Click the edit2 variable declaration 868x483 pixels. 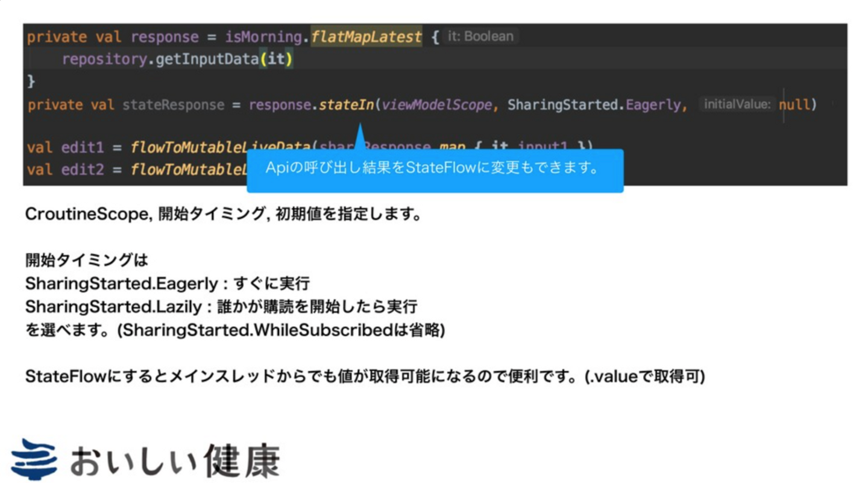click(x=78, y=169)
